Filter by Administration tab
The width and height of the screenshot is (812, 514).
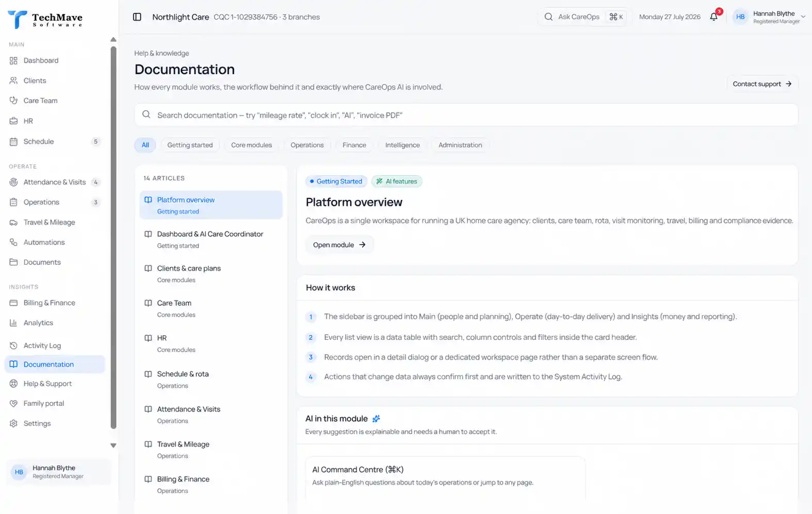click(x=460, y=145)
